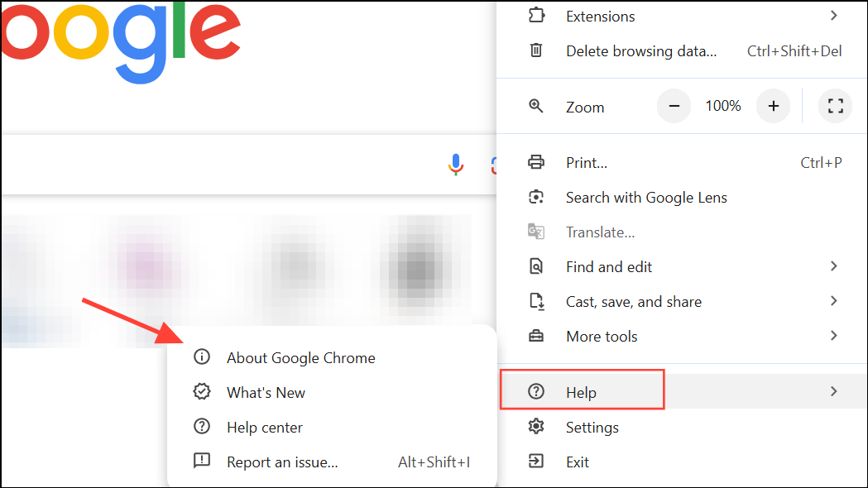Open the Find and edit entry
Image resolution: width=868 pixels, height=488 pixels.
[683, 266]
